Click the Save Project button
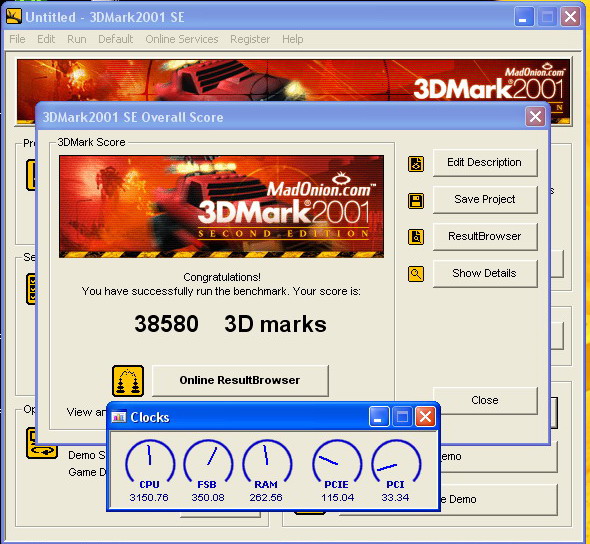 [485, 199]
